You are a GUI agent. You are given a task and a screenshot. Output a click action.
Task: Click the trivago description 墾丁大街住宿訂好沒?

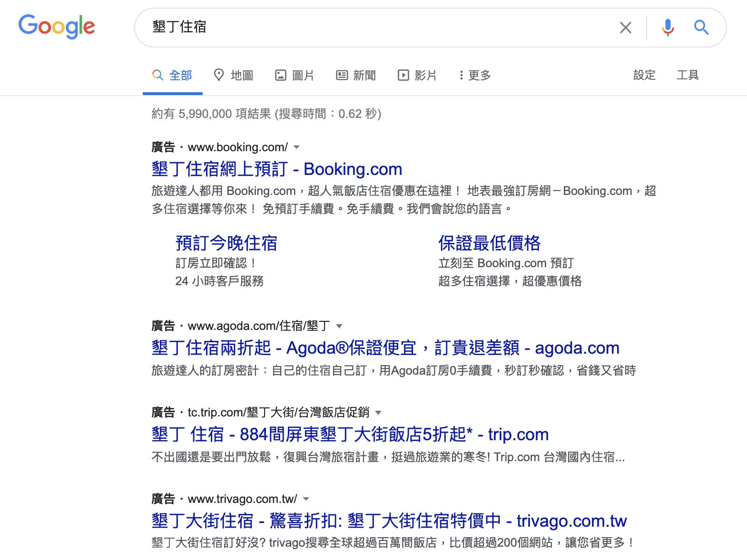[393, 542]
